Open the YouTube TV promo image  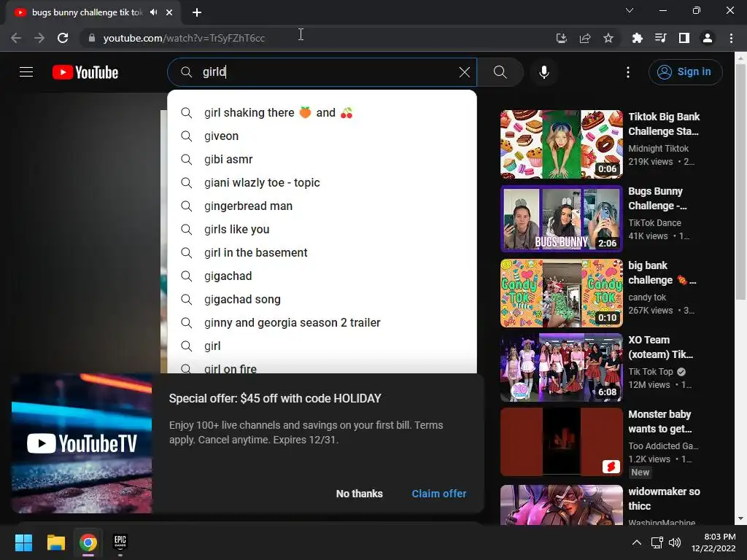coord(82,443)
